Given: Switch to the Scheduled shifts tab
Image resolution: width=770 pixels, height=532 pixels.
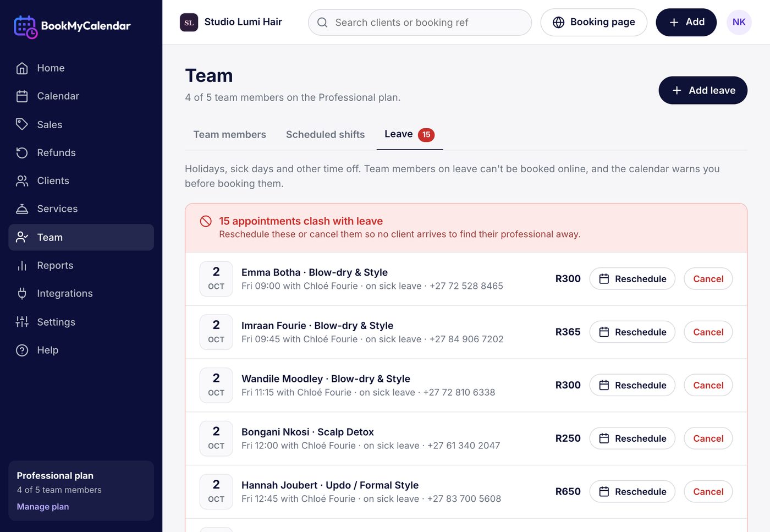Looking at the screenshot, I should click(325, 135).
